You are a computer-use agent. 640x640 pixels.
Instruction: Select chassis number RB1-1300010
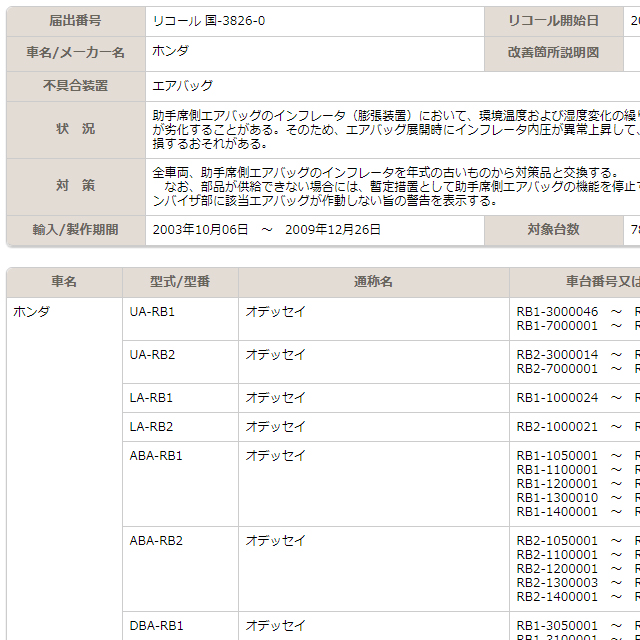[557, 498]
